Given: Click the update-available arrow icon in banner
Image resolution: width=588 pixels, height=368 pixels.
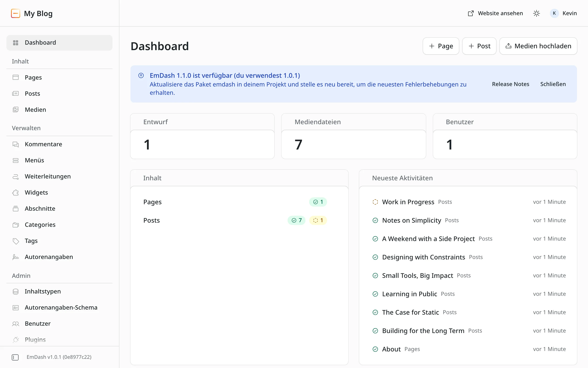Looking at the screenshot, I should [141, 75].
